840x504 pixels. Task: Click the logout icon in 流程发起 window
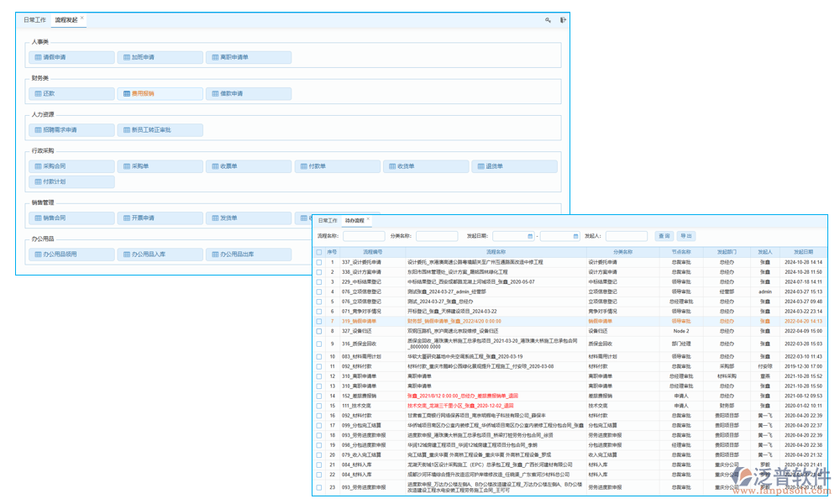[x=563, y=20]
